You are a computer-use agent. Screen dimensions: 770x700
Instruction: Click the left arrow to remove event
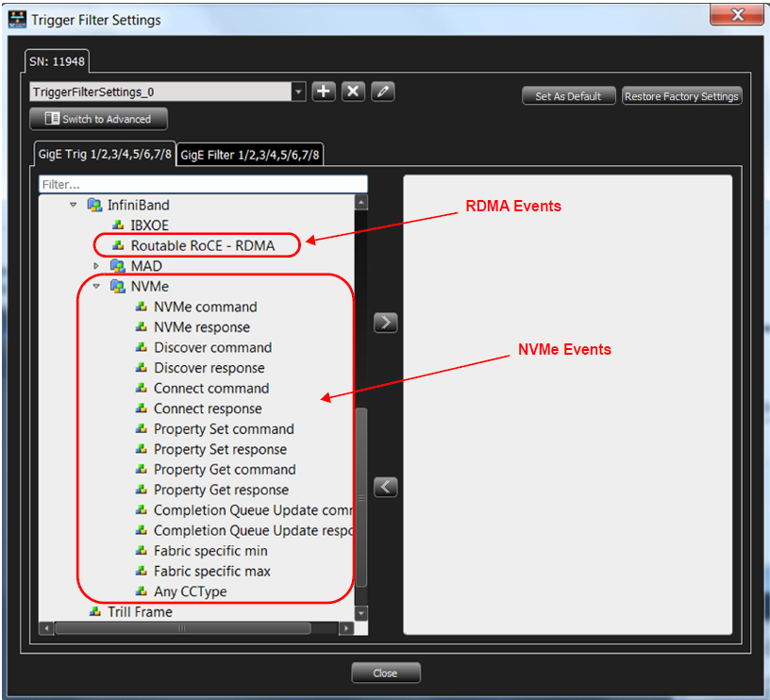point(386,487)
